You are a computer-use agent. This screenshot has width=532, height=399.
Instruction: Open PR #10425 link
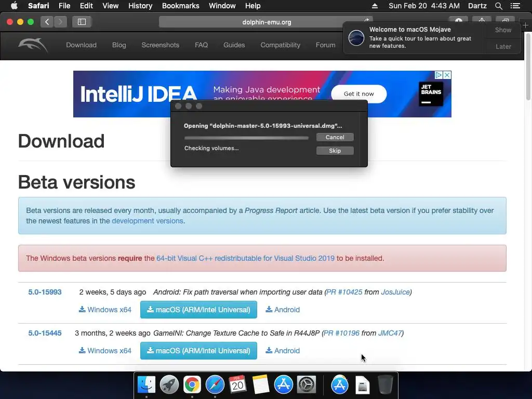344,292
